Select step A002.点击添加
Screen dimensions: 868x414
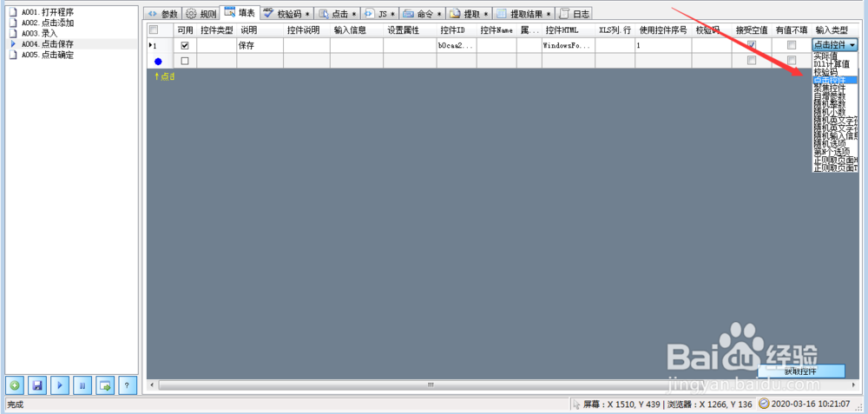[x=47, y=23]
